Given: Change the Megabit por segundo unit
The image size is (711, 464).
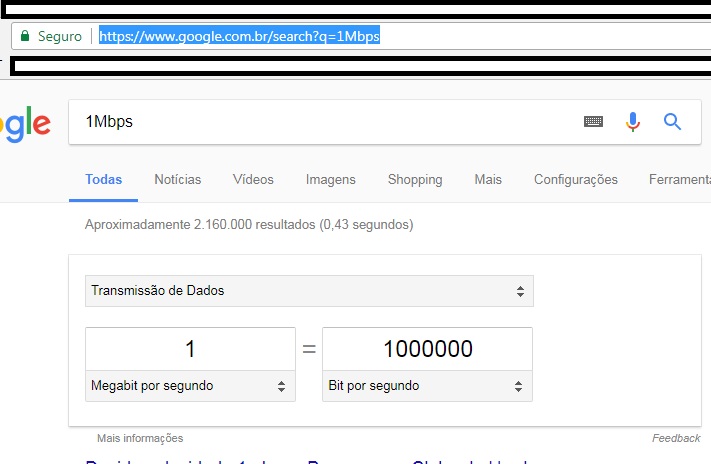Looking at the screenshot, I should click(x=190, y=386).
